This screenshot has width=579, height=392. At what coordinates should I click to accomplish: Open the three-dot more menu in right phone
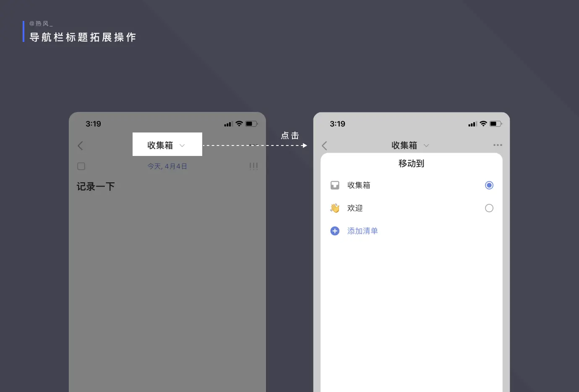click(x=498, y=145)
